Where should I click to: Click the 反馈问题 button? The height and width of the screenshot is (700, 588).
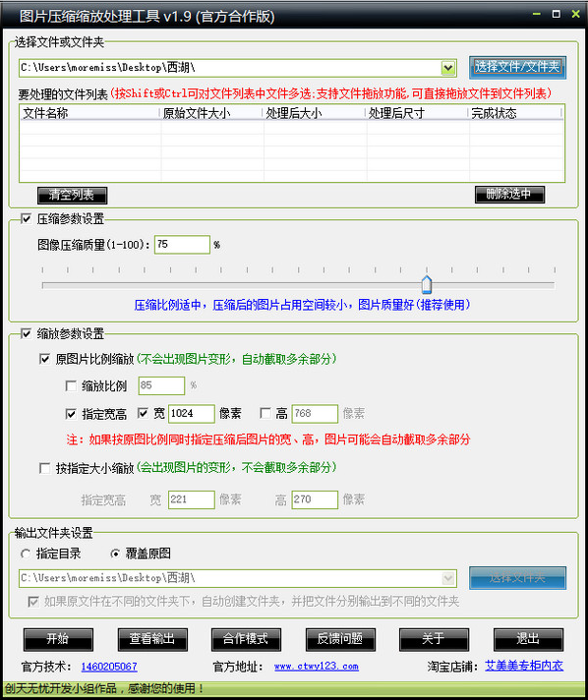pos(340,639)
